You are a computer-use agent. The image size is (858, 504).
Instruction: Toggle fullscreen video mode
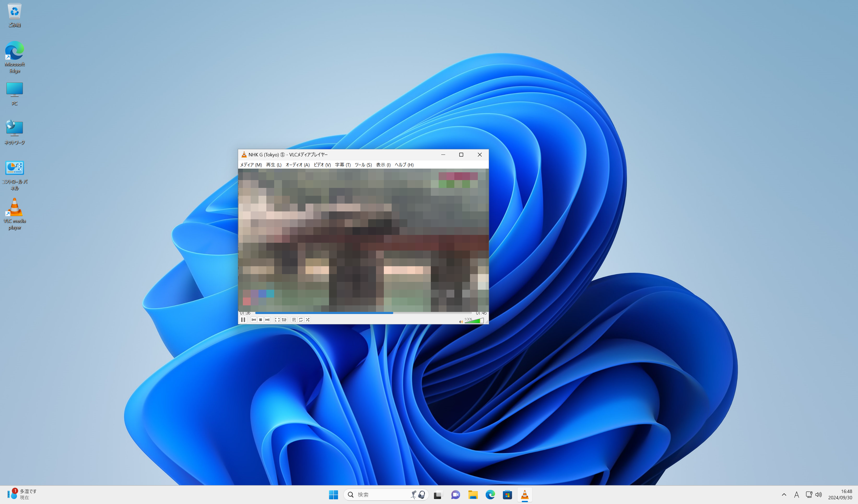point(277,320)
